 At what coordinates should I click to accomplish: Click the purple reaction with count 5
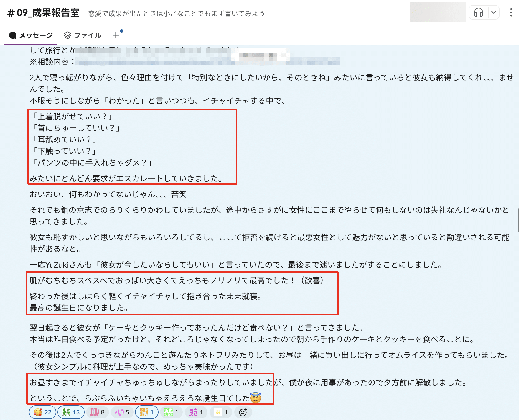coord(122,412)
